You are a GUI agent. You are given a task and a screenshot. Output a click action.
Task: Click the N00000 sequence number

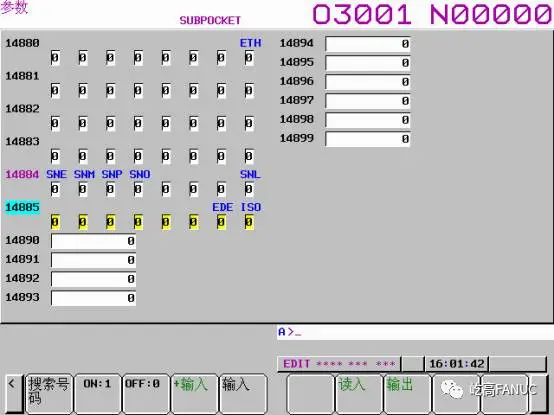point(491,14)
